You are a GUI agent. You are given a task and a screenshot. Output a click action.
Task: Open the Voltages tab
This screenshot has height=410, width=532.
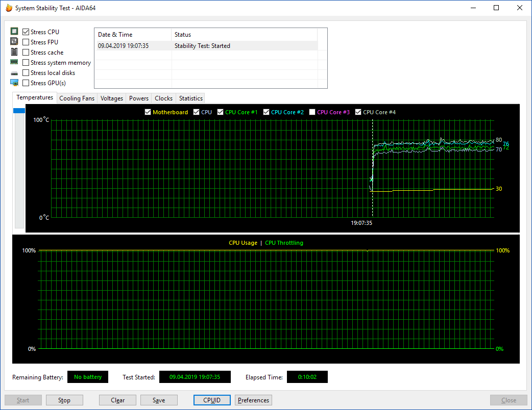coord(112,98)
